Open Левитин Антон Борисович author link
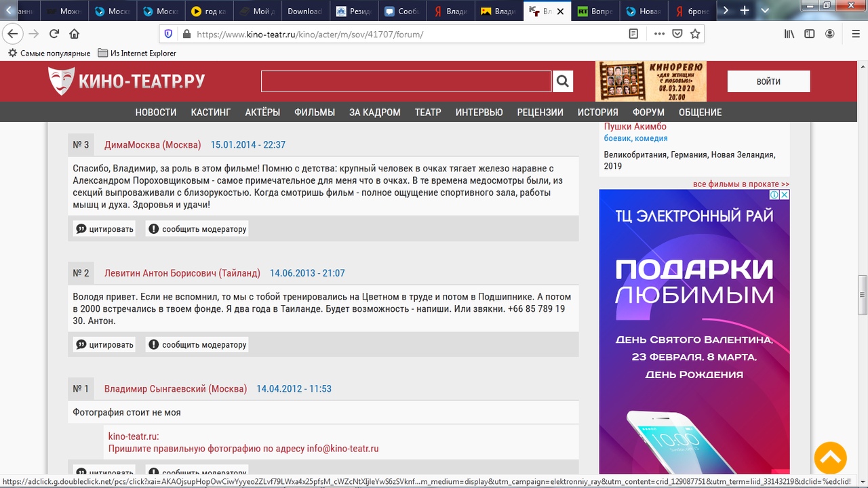Image resolution: width=868 pixels, height=488 pixels. 182,273
